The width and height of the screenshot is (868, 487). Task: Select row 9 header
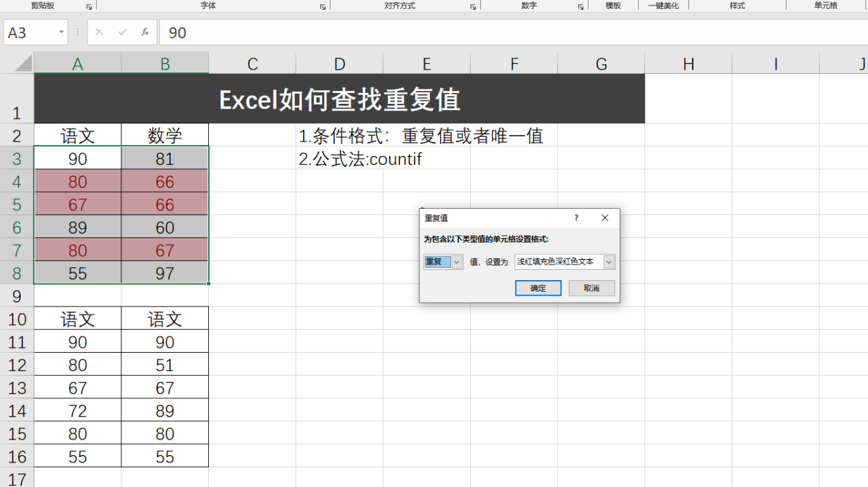point(17,296)
